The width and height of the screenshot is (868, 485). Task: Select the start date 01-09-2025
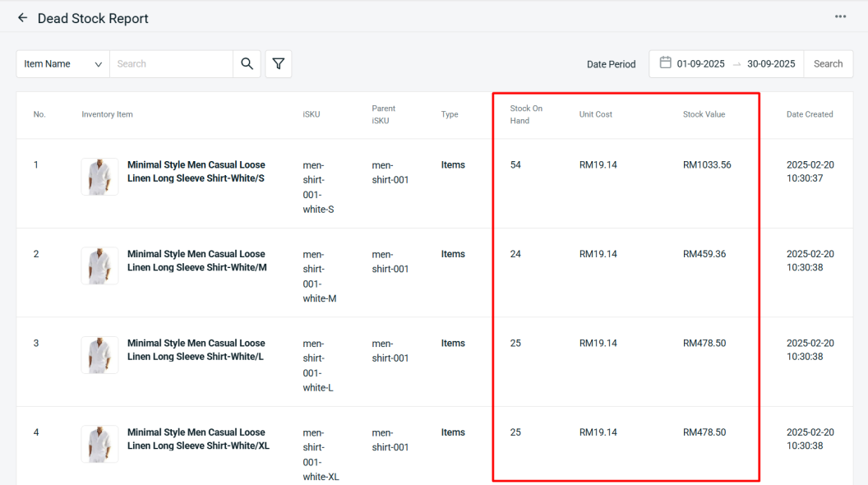(700, 64)
